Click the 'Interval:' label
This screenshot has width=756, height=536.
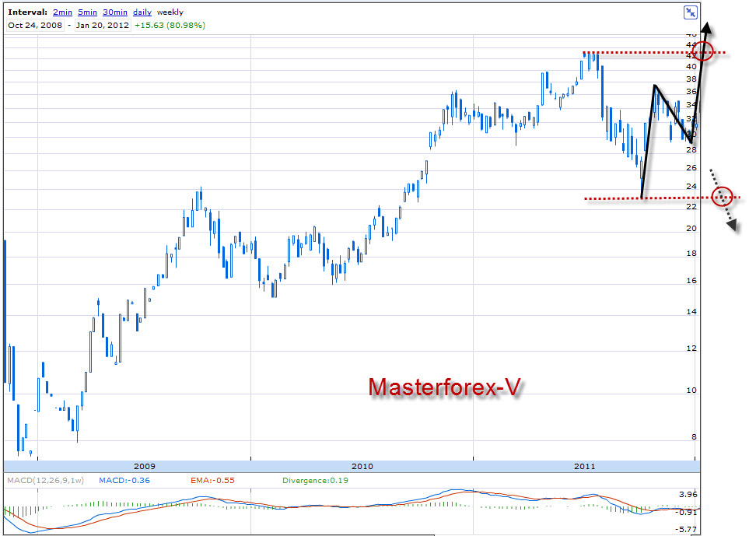28,12
